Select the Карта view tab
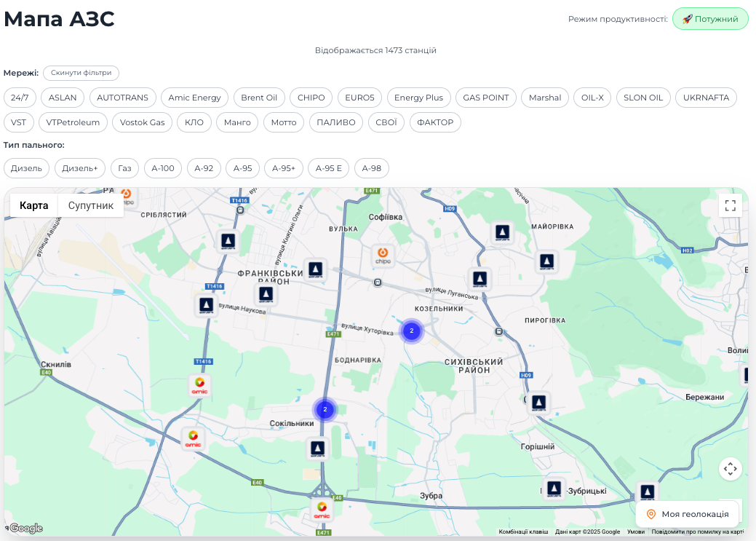This screenshot has width=756, height=541. coord(33,205)
